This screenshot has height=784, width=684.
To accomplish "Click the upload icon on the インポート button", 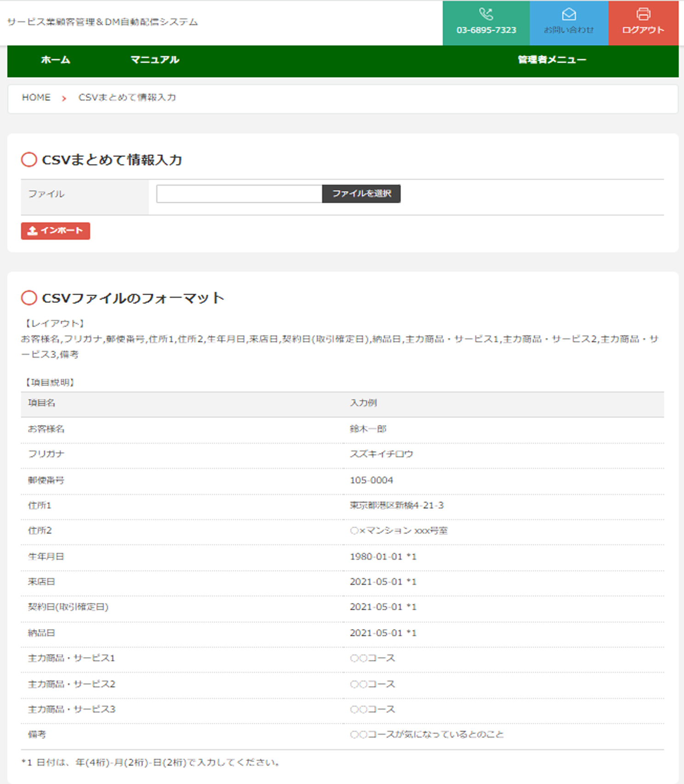I will coord(32,231).
